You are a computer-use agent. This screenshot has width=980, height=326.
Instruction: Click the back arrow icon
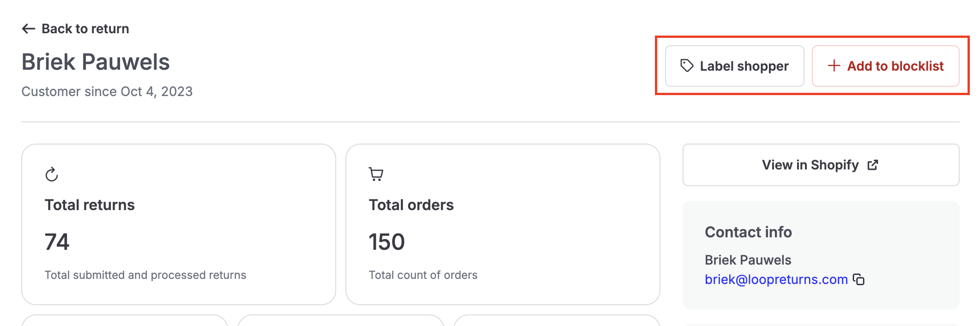click(x=28, y=29)
